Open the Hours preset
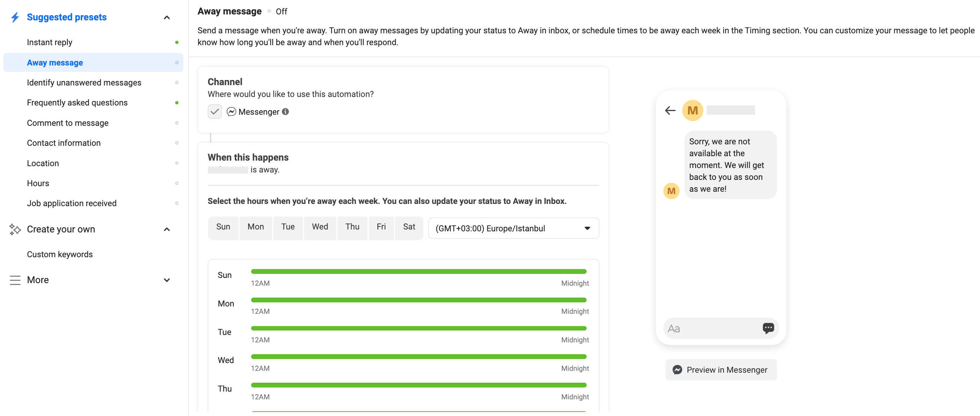The width and height of the screenshot is (980, 416). [93, 183]
